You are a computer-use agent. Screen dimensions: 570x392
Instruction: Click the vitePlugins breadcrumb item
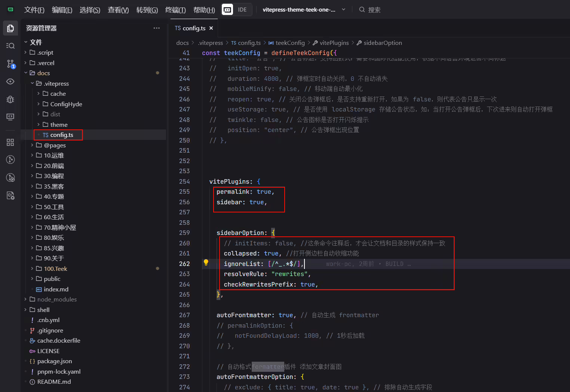(334, 43)
